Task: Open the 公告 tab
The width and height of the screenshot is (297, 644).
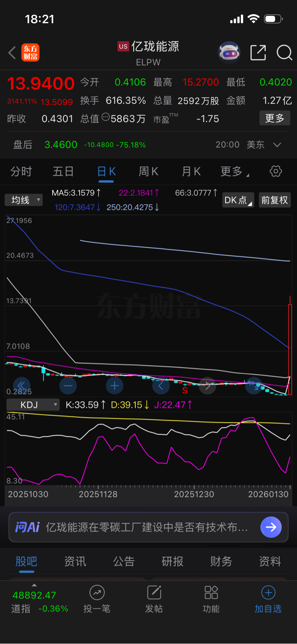Action: pos(124,561)
